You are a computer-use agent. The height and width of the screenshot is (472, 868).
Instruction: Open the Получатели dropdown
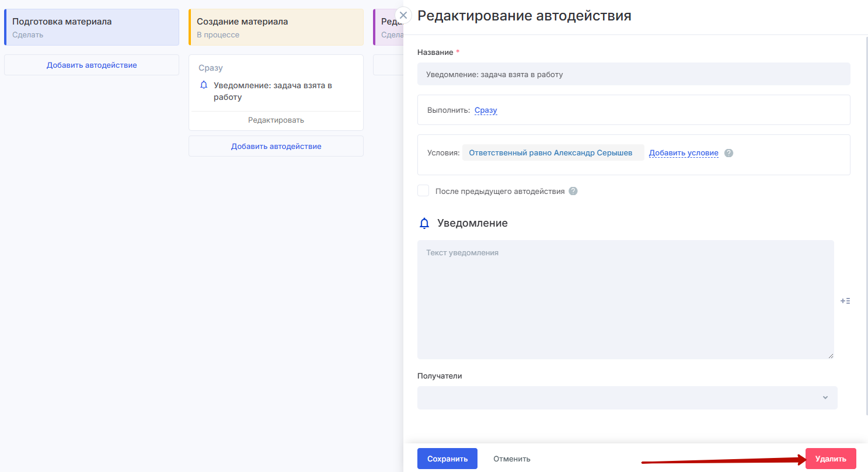pos(627,397)
